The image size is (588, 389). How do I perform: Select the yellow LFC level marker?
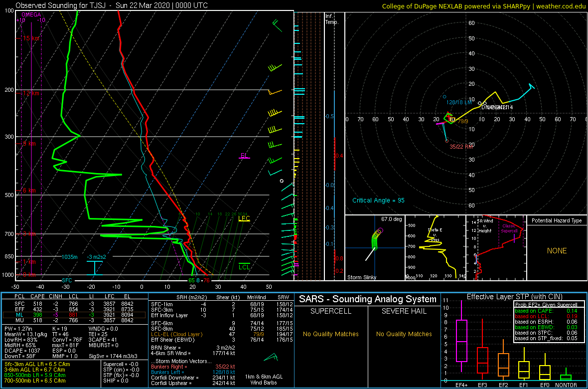tap(244, 218)
